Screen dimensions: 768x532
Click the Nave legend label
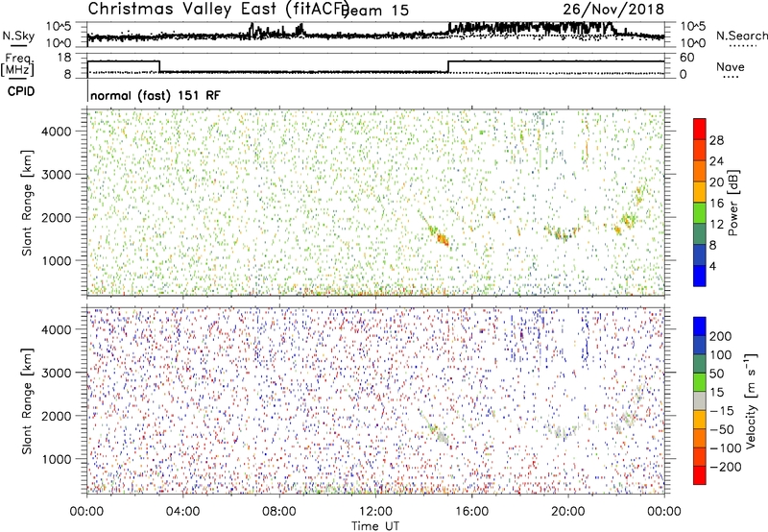point(731,67)
